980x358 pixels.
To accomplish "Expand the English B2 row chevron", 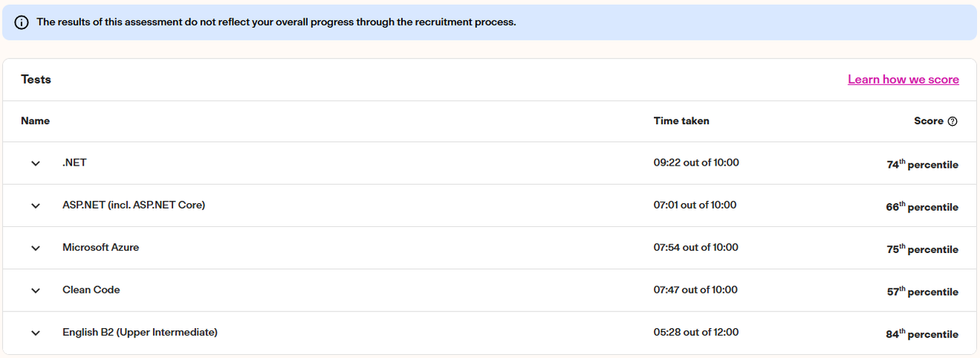I will click(x=35, y=333).
